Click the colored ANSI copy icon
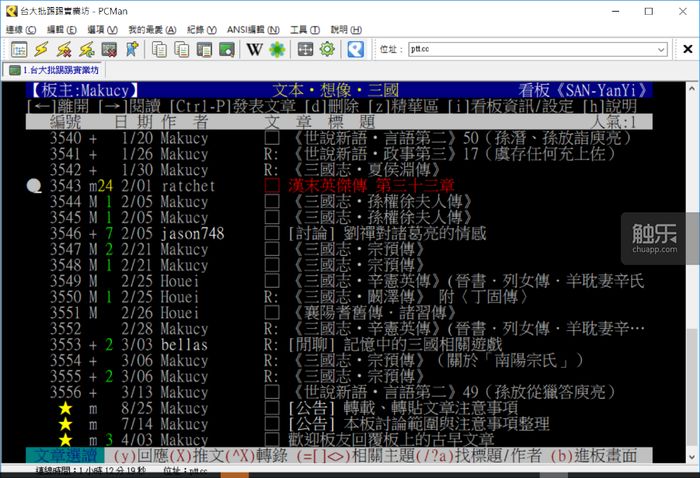The height and width of the screenshot is (478, 700). pos(182,49)
